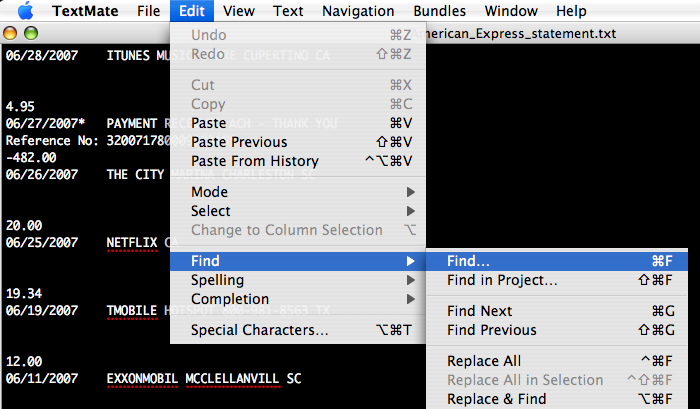This screenshot has width=700, height=409.
Task: Select the highlighted Find submenu entry
Action: 298,261
